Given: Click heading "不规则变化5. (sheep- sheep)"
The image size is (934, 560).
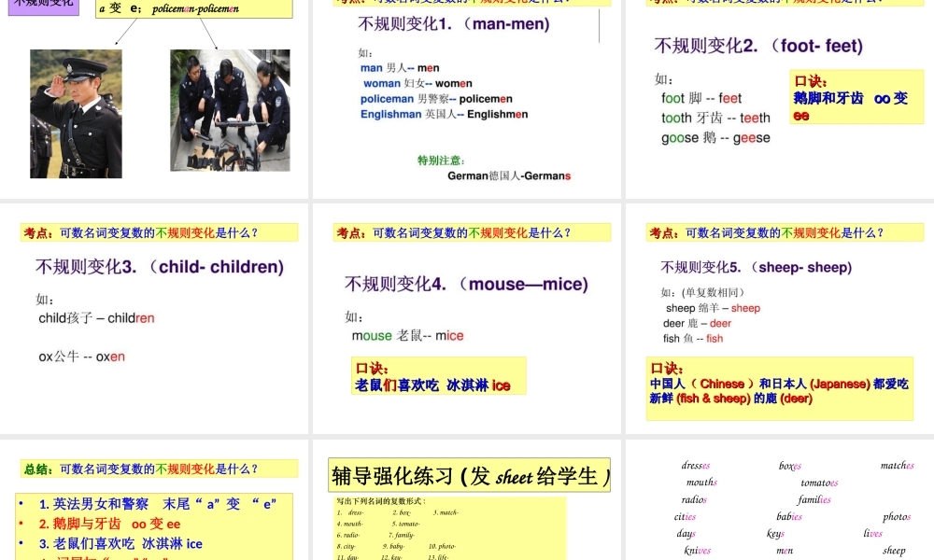Looking at the screenshot, I should coord(756,267).
